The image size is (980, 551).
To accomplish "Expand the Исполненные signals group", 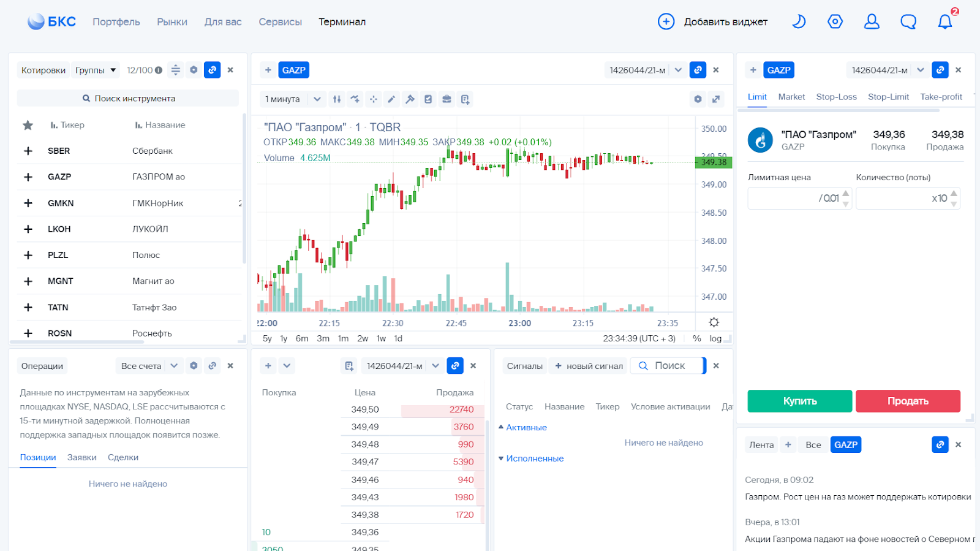I will 531,458.
